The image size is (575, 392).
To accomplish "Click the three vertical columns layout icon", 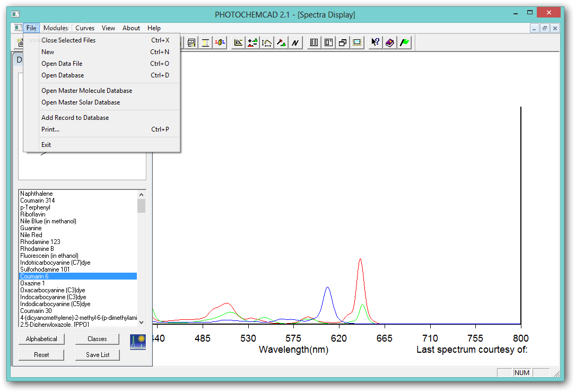I will [314, 42].
